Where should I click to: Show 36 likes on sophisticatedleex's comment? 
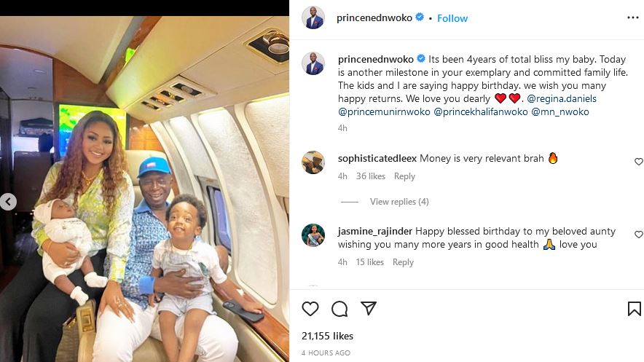point(371,176)
